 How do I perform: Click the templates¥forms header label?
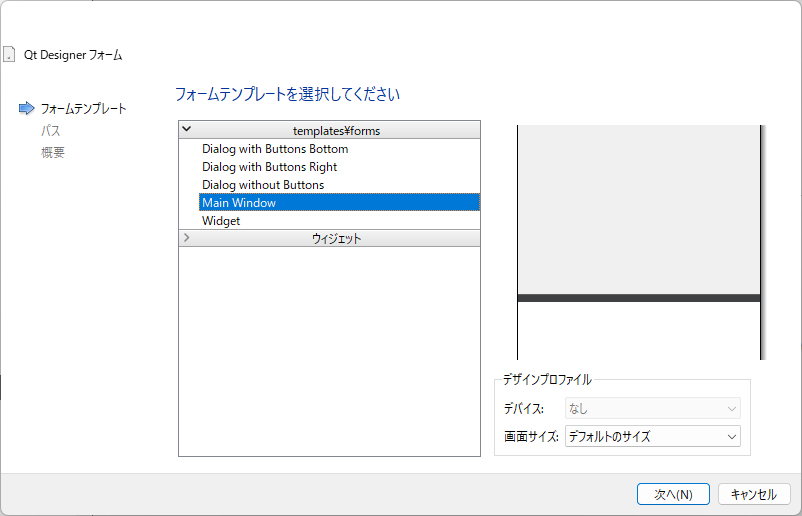tap(337, 131)
